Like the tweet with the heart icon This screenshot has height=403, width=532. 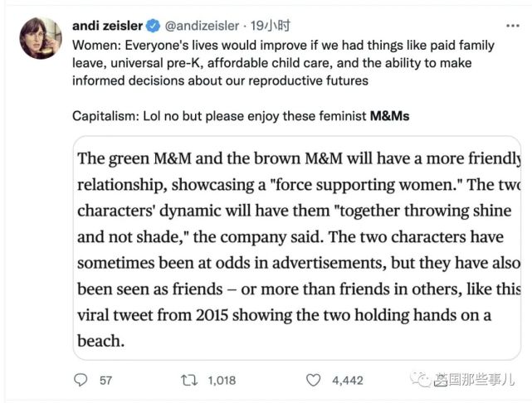(314, 381)
